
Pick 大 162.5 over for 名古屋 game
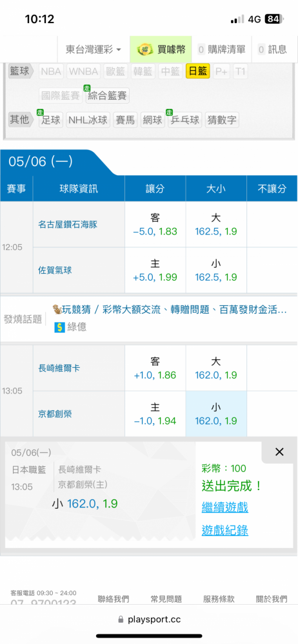pyautogui.click(x=216, y=224)
